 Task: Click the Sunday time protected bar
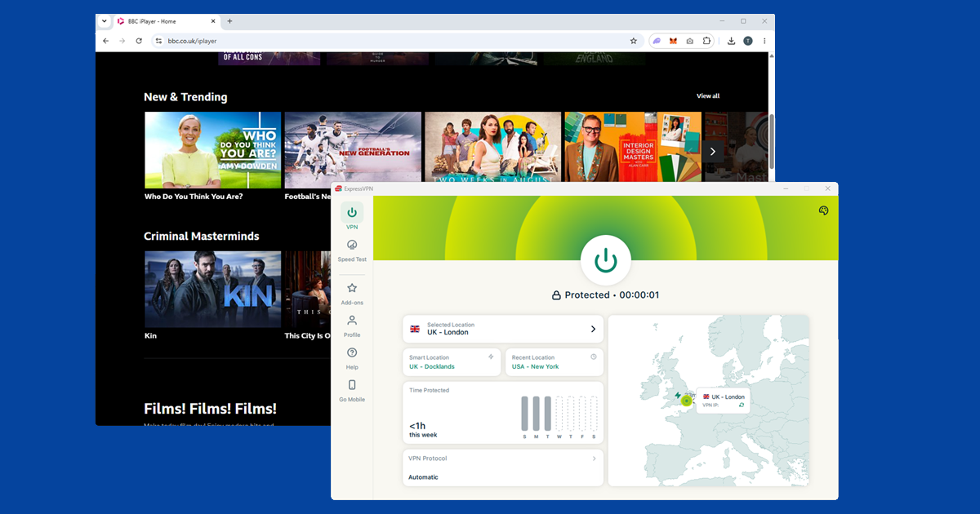click(524, 414)
